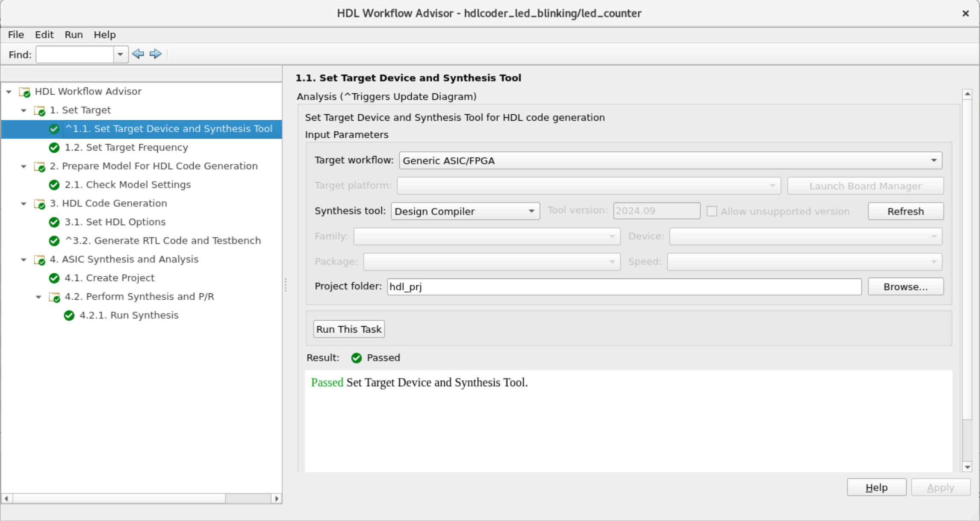Open the Edit menu

click(x=44, y=35)
